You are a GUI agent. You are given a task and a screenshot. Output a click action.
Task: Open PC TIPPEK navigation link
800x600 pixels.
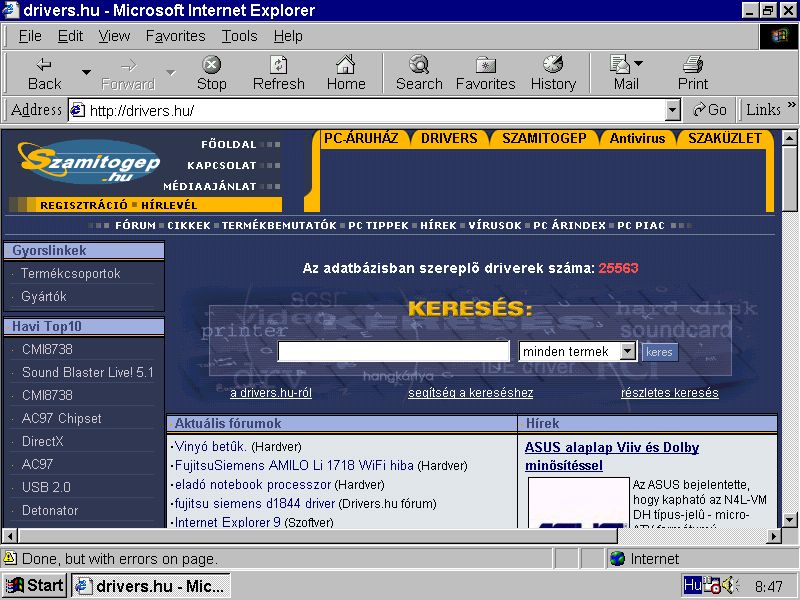pyautogui.click(x=378, y=226)
